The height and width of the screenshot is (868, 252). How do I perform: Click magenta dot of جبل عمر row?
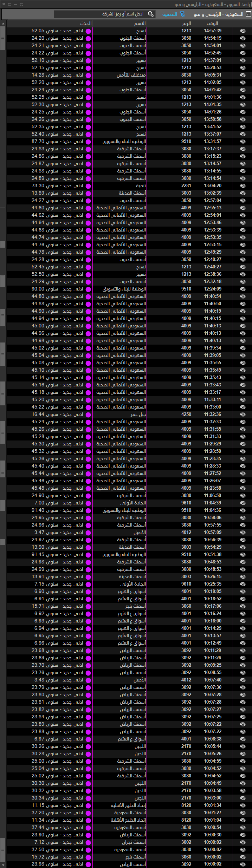coord(88,415)
